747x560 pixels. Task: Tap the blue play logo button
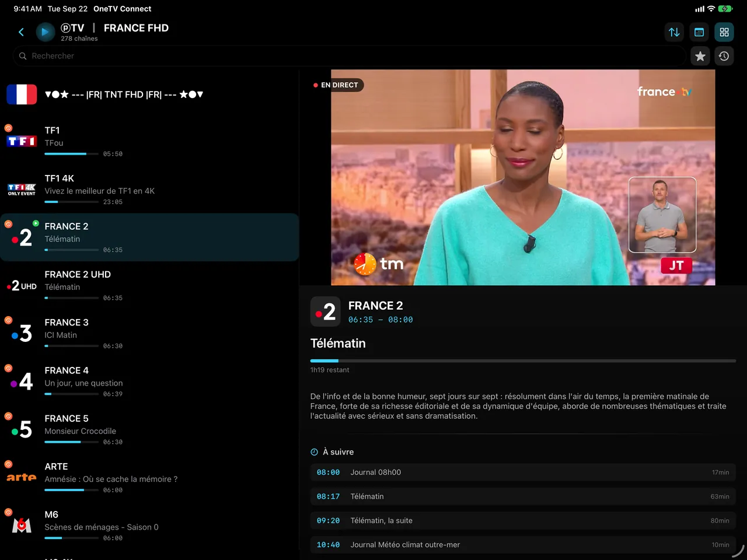[x=45, y=32]
